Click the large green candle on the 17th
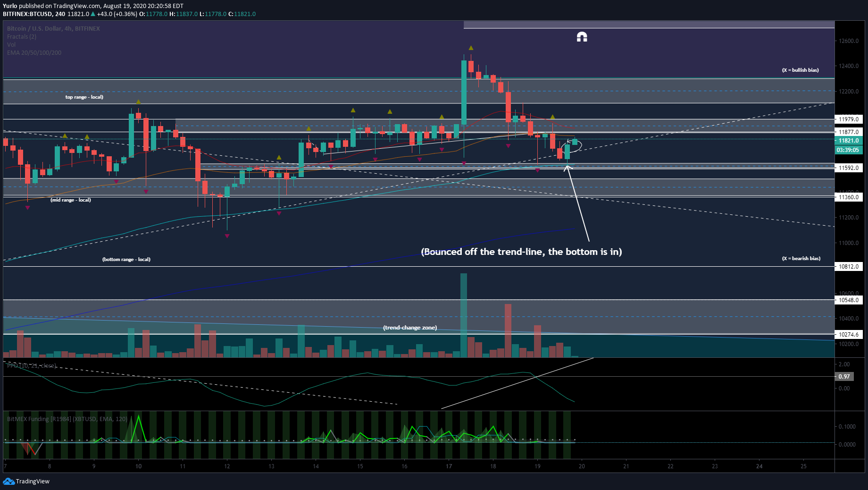This screenshot has width=868, height=490. coord(464,92)
